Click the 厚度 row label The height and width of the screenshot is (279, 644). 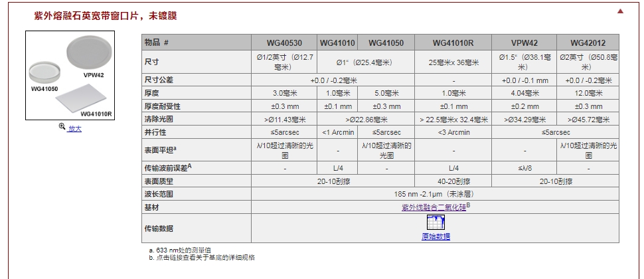point(197,93)
